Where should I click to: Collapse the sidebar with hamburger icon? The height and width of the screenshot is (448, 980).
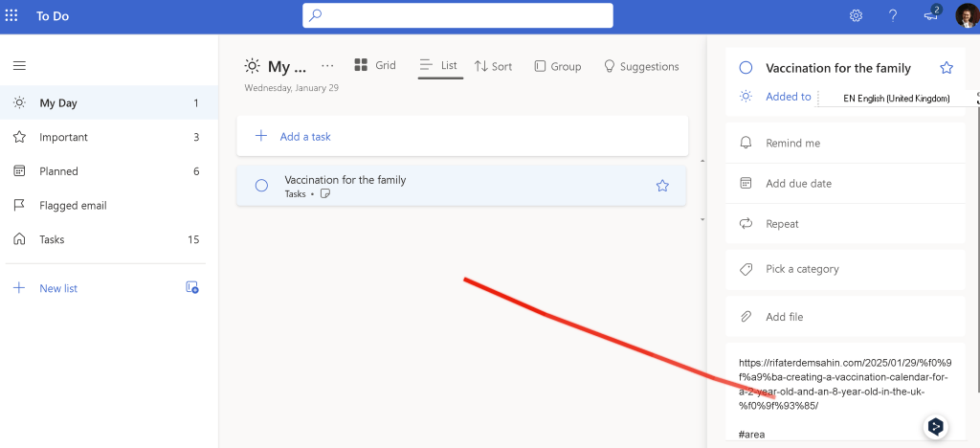point(19,66)
